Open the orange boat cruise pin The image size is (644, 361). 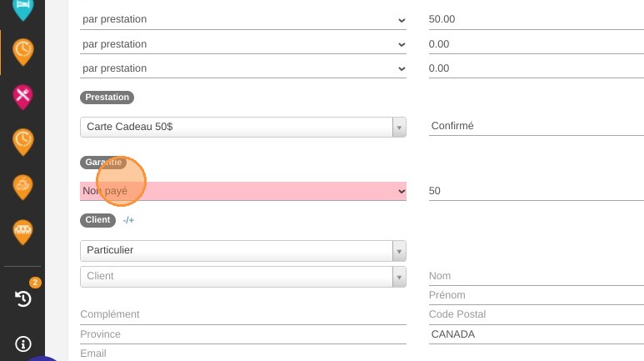pos(23,187)
